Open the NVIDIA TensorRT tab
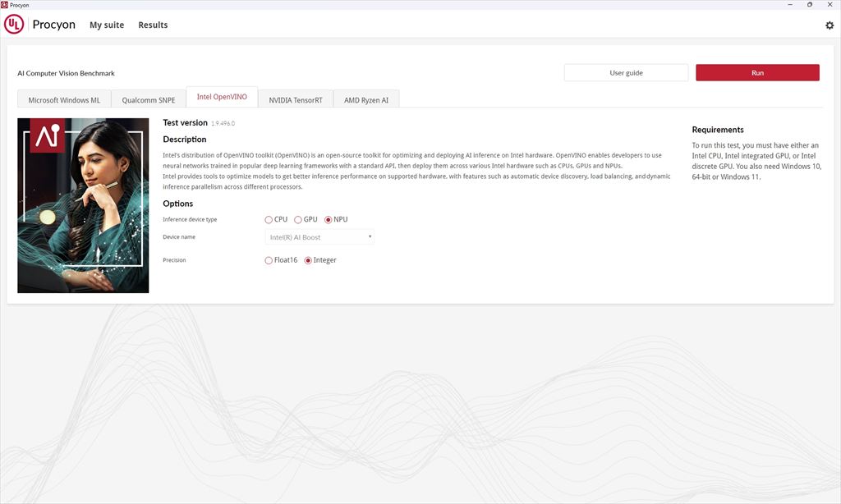Screen dimensions: 841x504 (x=296, y=99)
